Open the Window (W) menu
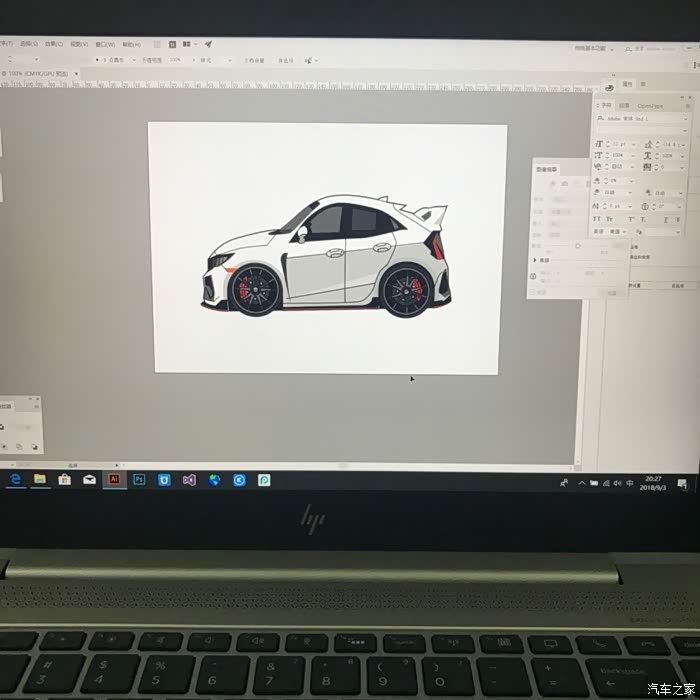 pyautogui.click(x=105, y=44)
